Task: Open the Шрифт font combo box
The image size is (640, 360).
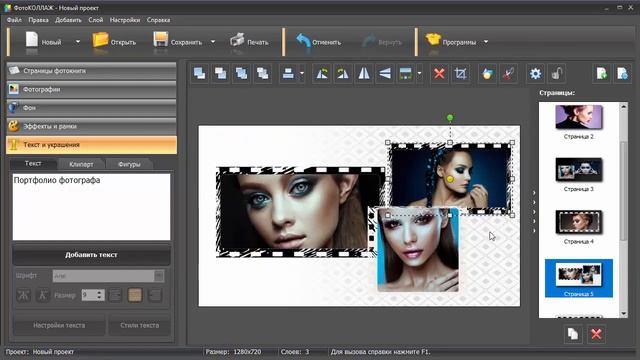Action: (x=108, y=276)
